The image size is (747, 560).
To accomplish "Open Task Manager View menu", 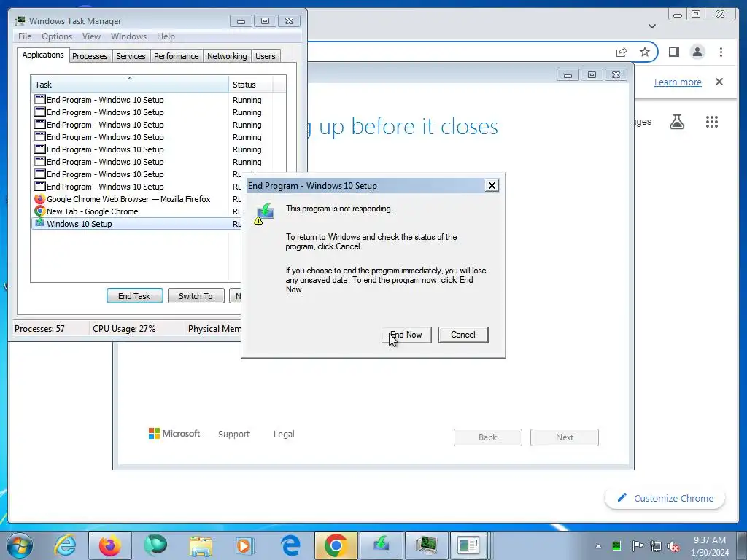I will pos(91,36).
